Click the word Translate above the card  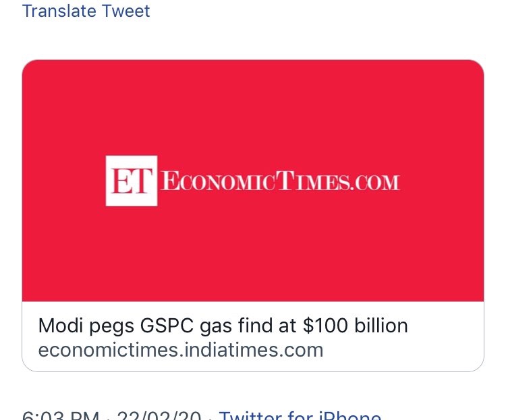click(60, 11)
